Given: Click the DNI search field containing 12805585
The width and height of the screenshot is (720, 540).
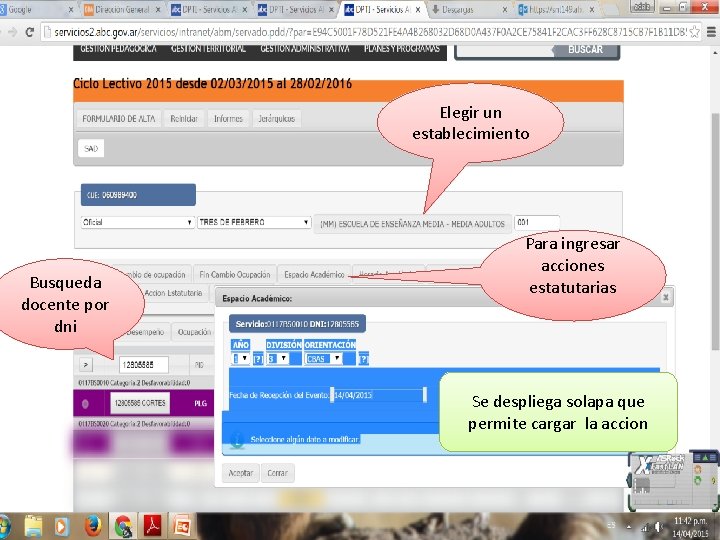Looking at the screenshot, I should tap(144, 365).
